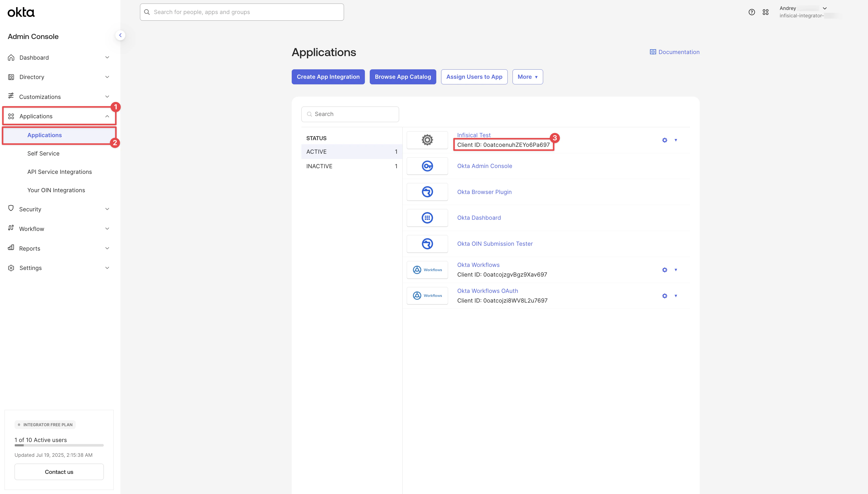
Task: Open the Infisical Test app link
Action: [x=474, y=135]
